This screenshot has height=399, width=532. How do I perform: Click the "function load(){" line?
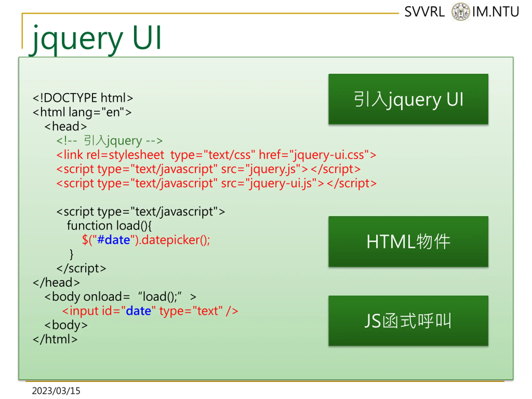pos(109,226)
